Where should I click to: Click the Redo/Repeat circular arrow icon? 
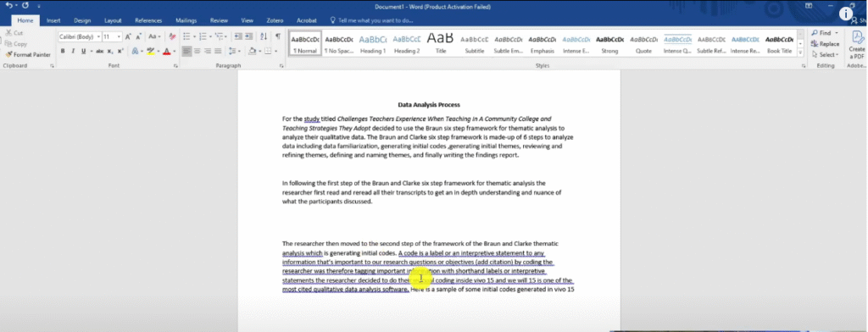(25, 5)
